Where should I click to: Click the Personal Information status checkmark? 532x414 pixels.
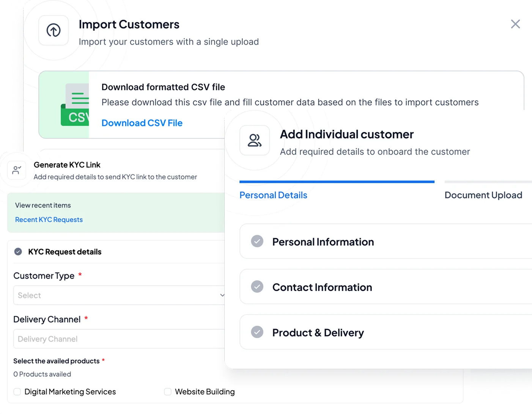257,241
